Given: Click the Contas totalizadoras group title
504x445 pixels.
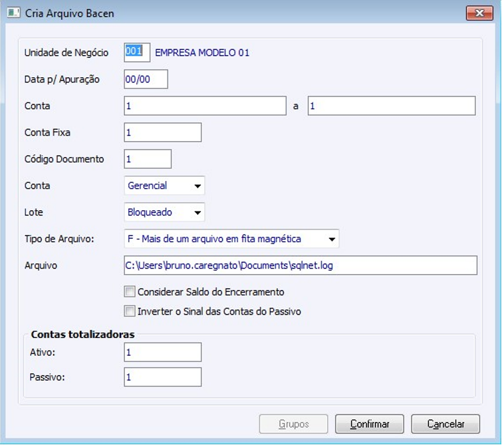Looking at the screenshot, I should pyautogui.click(x=82, y=335).
